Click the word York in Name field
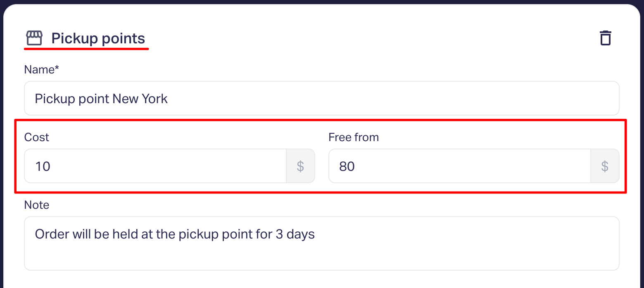Screen dimensions: 644x288 (155, 99)
